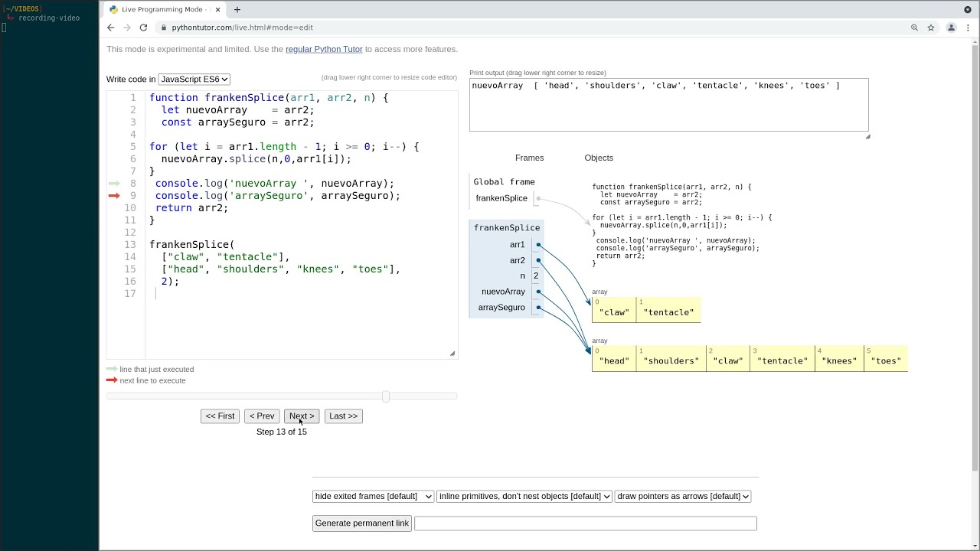980x551 pixels.
Task: Click the "head" cell in the six-element array
Action: tap(613, 358)
